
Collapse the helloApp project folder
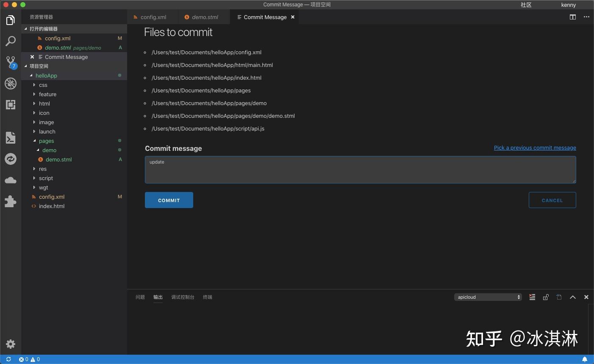point(74,75)
